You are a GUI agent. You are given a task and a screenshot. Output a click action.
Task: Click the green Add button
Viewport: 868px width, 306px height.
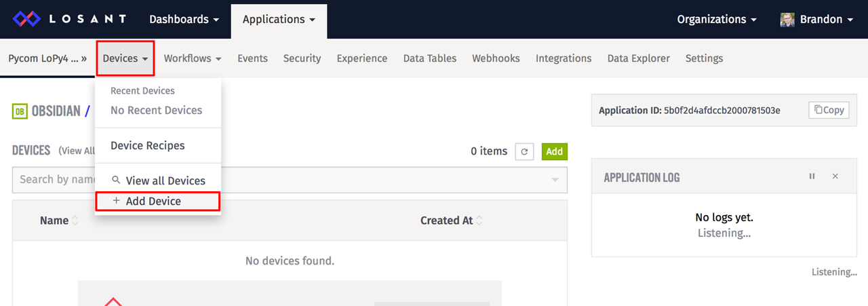click(x=555, y=151)
